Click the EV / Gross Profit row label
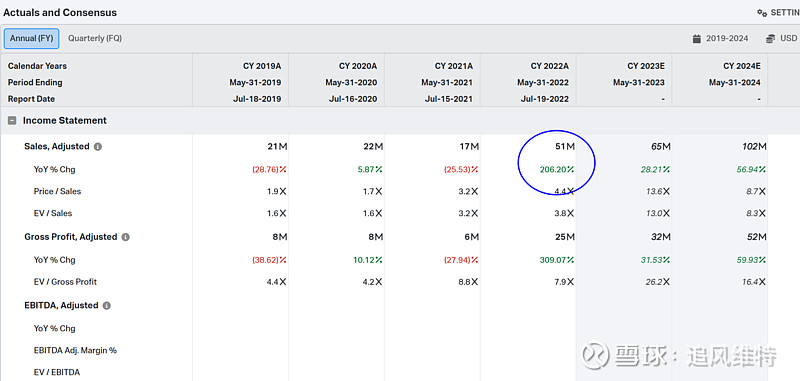Image resolution: width=800 pixels, height=381 pixels. tap(65, 282)
